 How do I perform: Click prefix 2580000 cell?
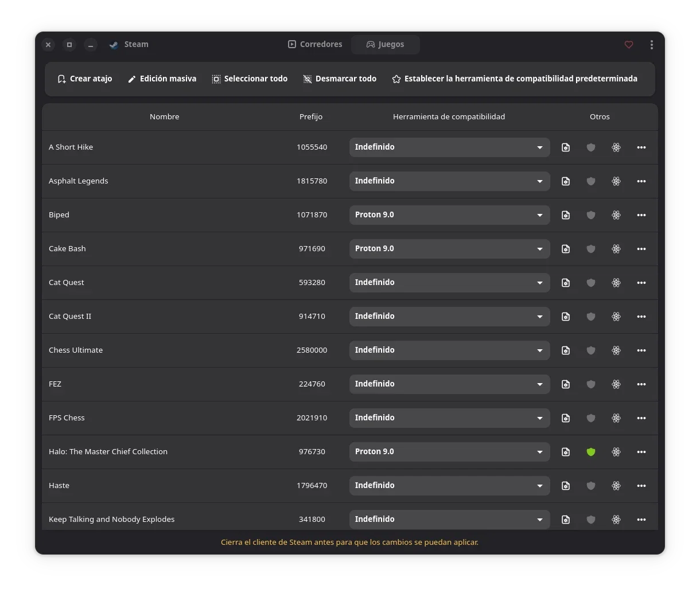312,350
